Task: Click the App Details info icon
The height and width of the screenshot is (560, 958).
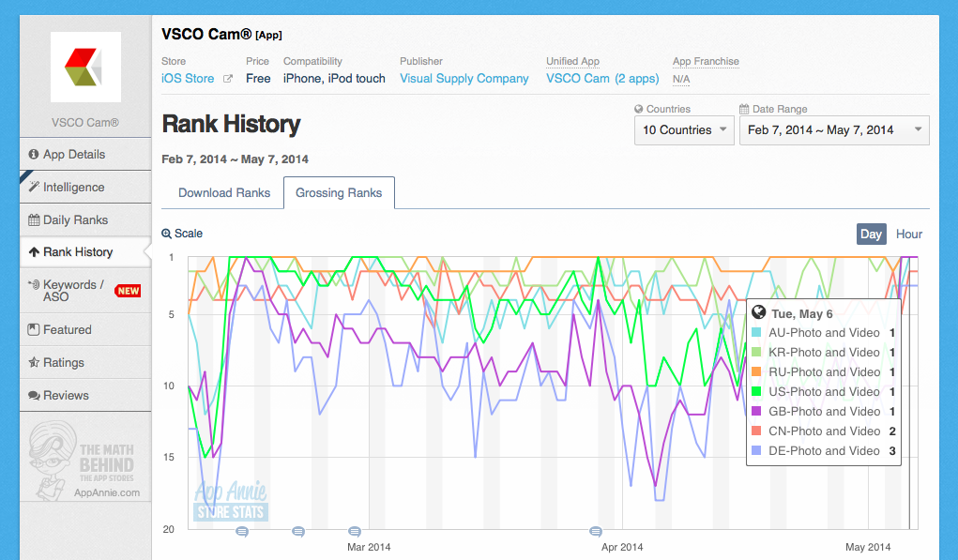Action: [34, 155]
